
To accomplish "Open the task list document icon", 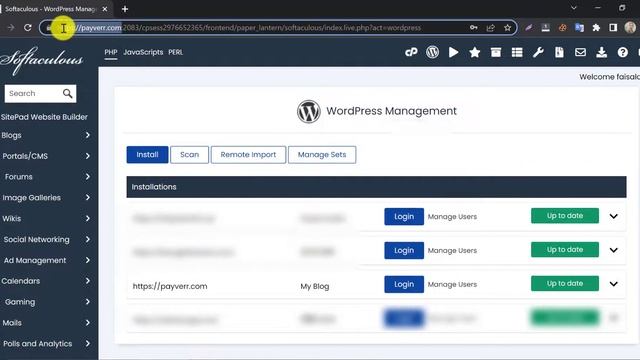I will coord(559,52).
